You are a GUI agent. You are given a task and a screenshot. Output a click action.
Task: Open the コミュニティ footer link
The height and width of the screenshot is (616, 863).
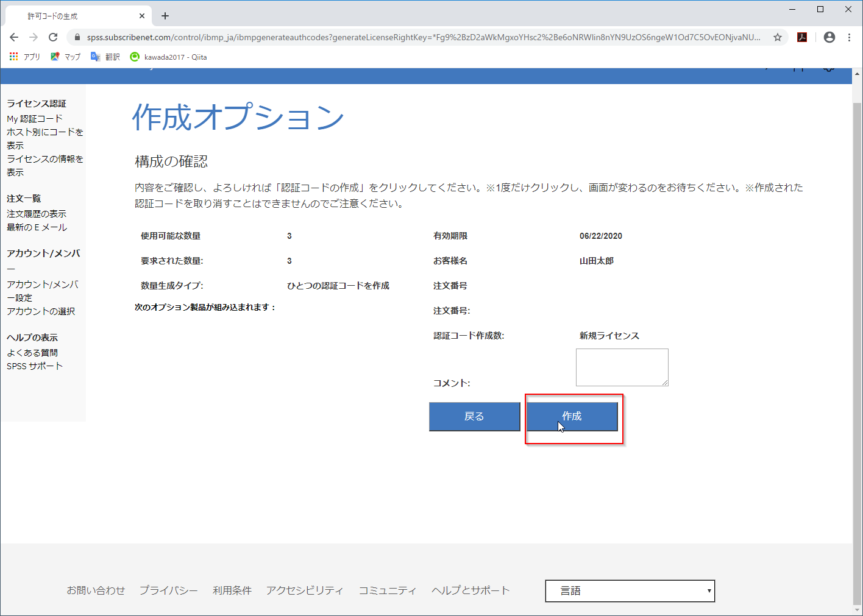click(x=388, y=590)
